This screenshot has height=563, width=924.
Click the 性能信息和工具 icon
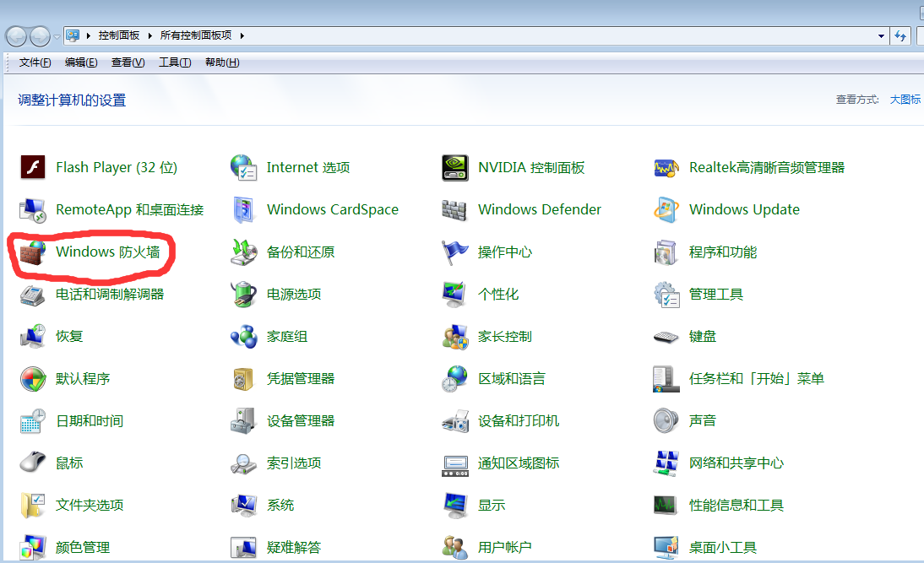tap(666, 505)
